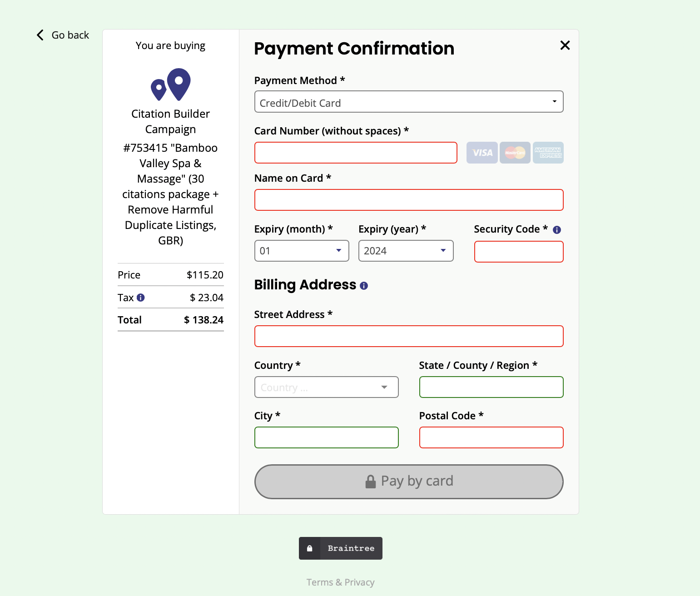Image resolution: width=700 pixels, height=596 pixels.
Task: Open the Terms & Privacy link
Action: 340,582
